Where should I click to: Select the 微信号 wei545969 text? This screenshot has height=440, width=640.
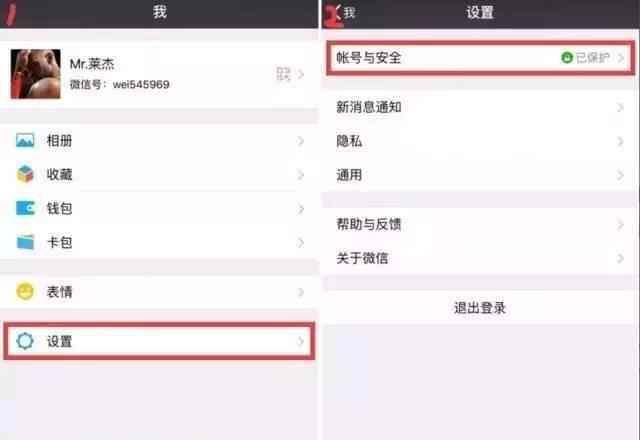(x=119, y=84)
